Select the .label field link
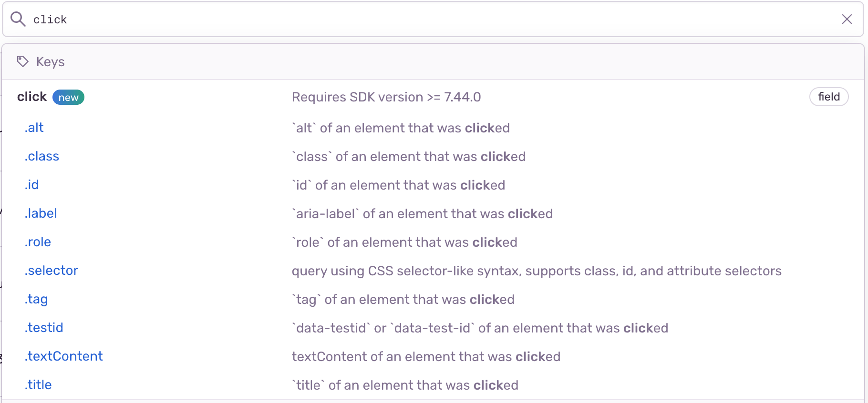The height and width of the screenshot is (403, 868). 41,213
